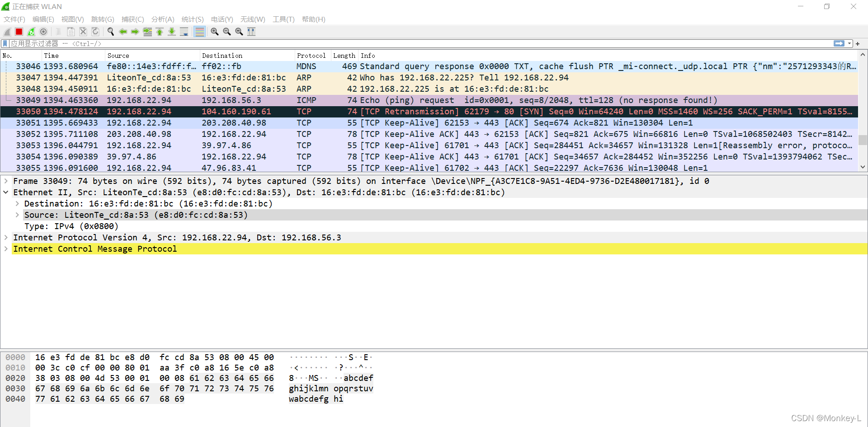Image resolution: width=868 pixels, height=427 pixels.
Task: Open the 帮助(H) menu
Action: (x=314, y=19)
